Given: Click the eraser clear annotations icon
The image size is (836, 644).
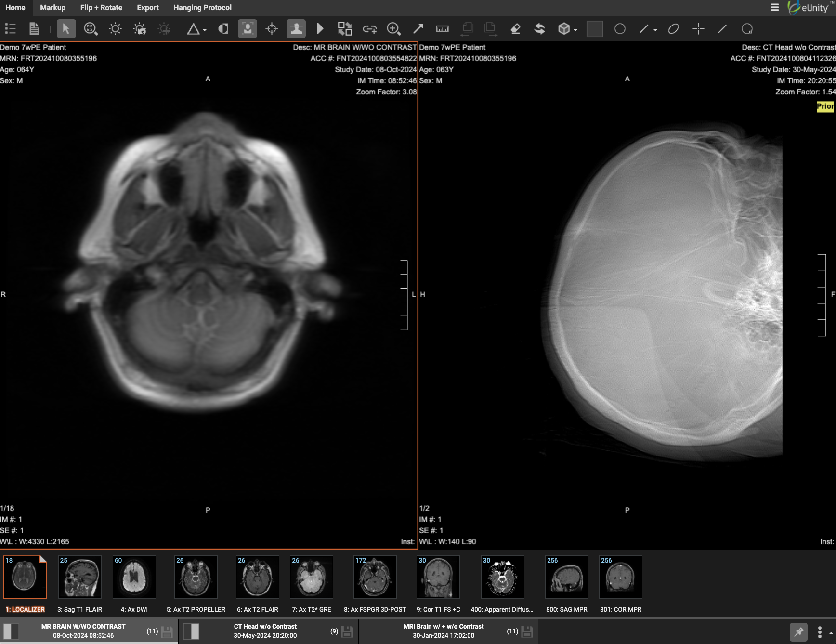Looking at the screenshot, I should tap(515, 29).
